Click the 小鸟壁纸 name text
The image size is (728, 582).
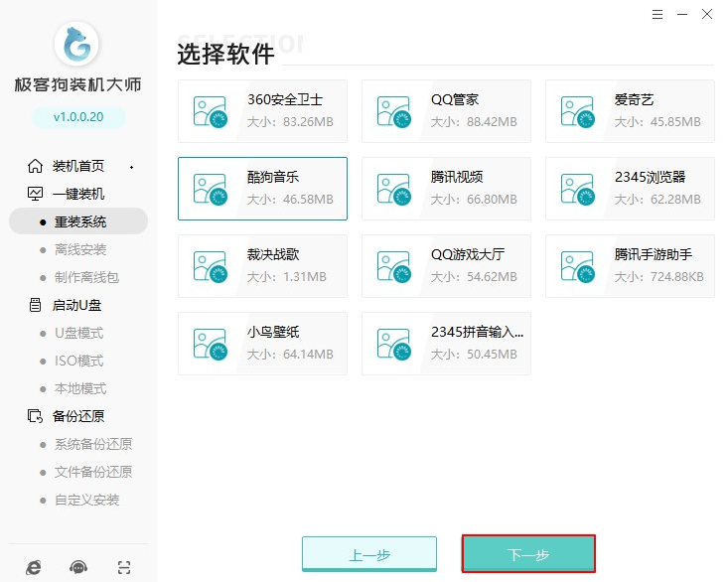click(273, 333)
